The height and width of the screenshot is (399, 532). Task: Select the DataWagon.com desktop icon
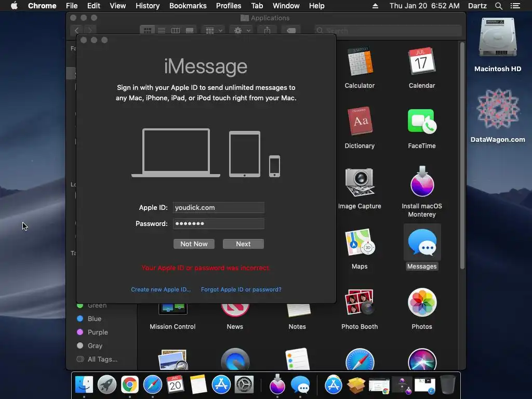[498, 109]
